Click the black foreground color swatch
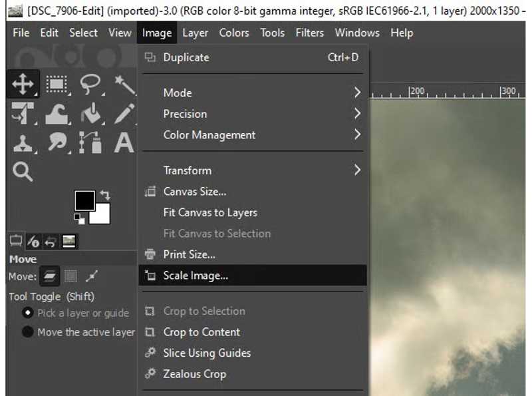This screenshot has height=396, width=532. [x=84, y=200]
